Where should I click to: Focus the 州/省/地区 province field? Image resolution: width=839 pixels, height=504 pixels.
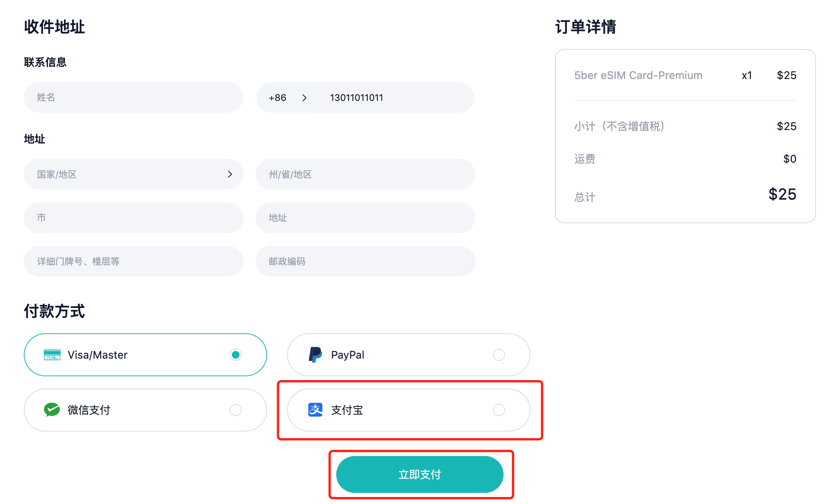coord(365,174)
